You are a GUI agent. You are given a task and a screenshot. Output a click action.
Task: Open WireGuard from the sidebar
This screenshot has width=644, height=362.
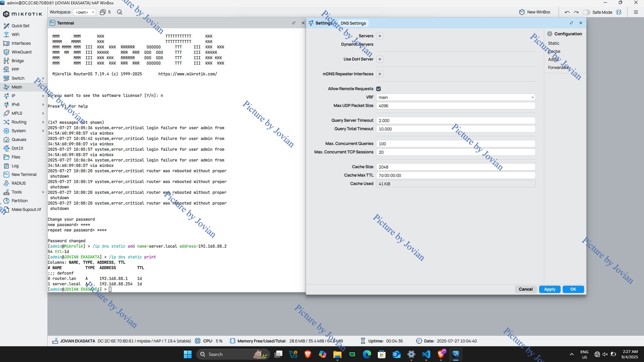point(22,52)
